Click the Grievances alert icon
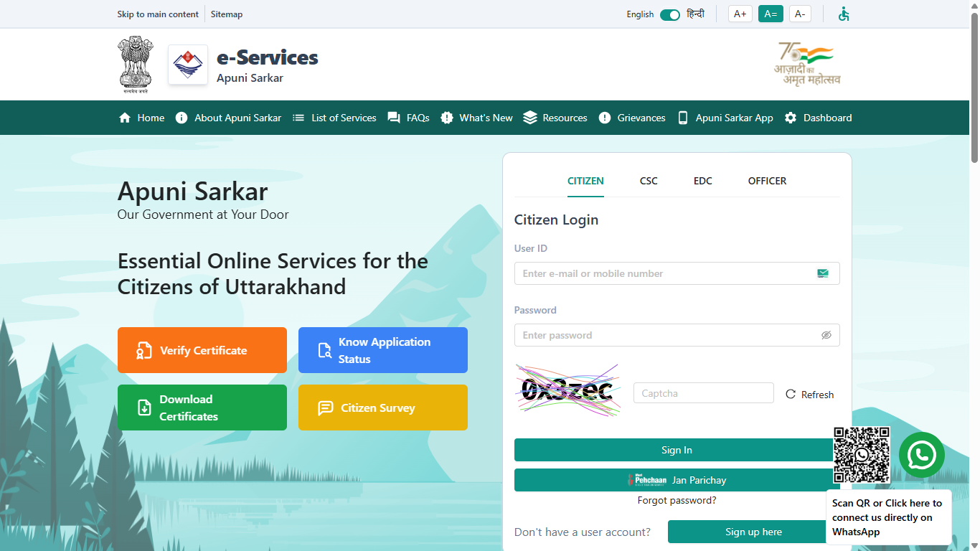980x551 pixels. pos(605,118)
